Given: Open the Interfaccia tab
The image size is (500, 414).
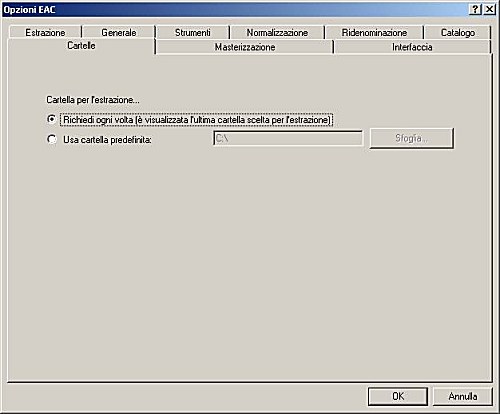Looking at the screenshot, I should (x=412, y=47).
